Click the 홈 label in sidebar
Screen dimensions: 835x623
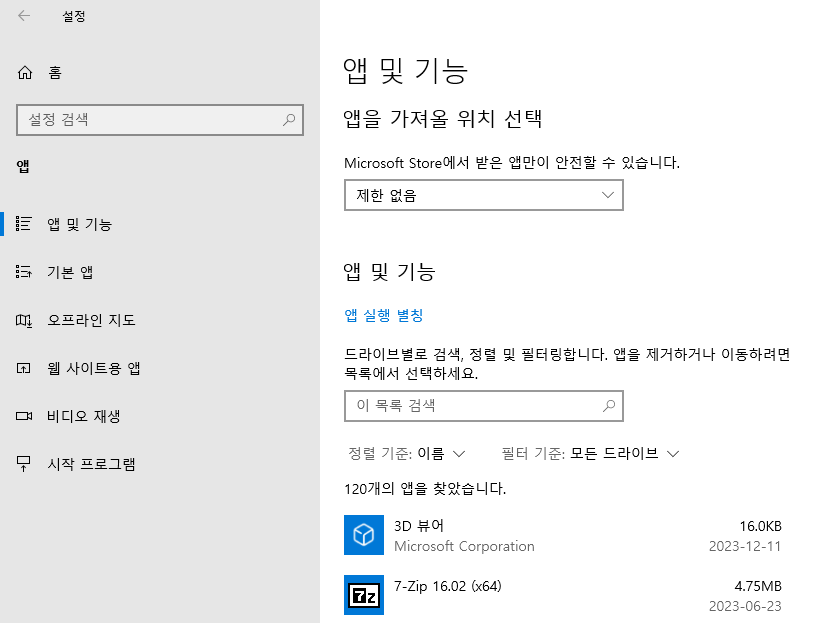click(55, 72)
